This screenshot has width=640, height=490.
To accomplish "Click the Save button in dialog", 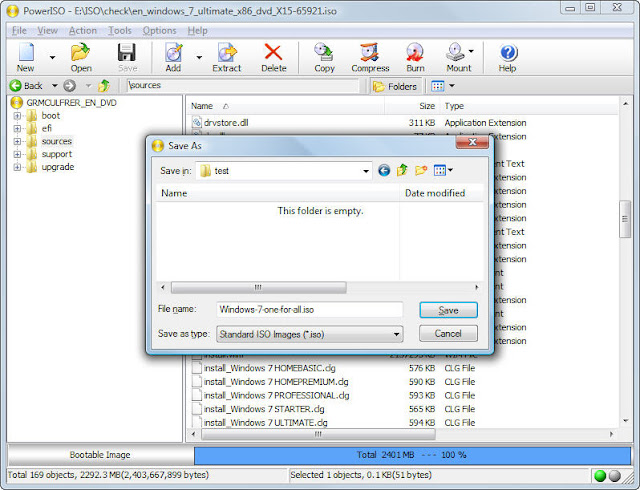I will [448, 310].
